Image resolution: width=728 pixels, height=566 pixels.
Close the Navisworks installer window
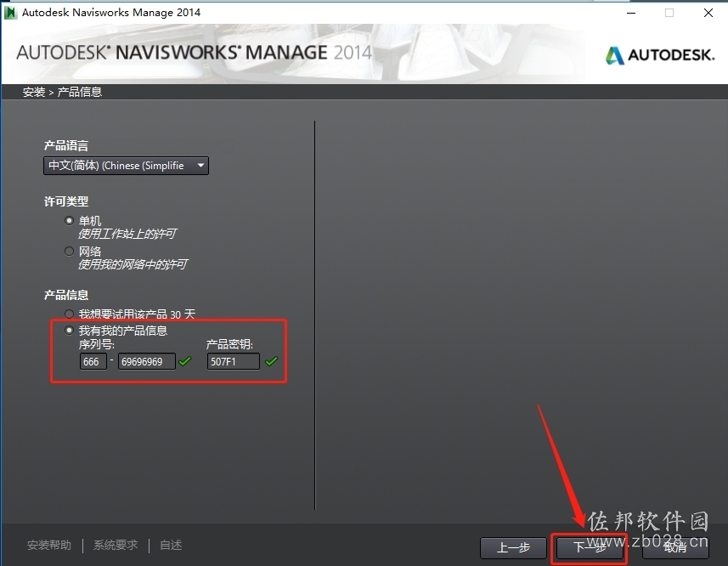coord(708,13)
